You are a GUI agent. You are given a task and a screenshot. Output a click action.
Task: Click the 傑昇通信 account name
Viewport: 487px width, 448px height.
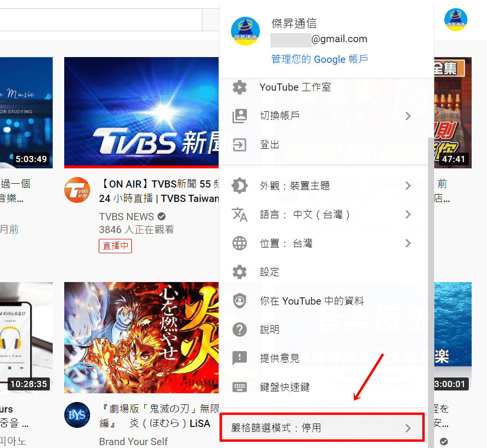(294, 24)
